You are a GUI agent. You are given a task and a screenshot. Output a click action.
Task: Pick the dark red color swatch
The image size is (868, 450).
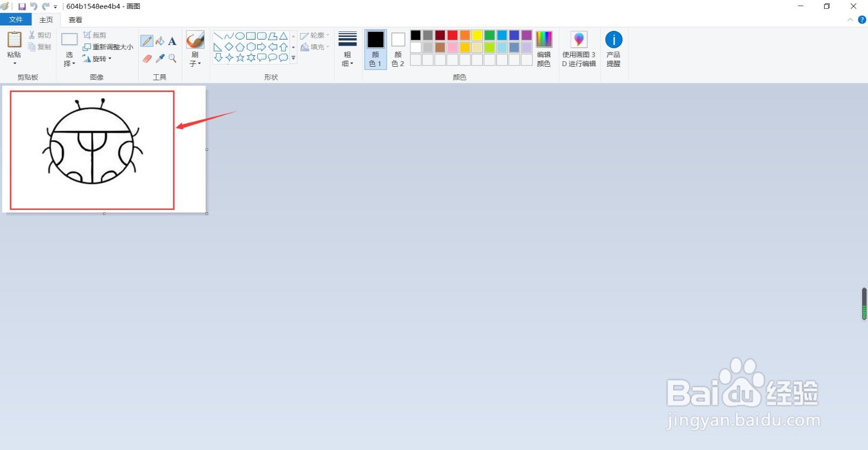440,35
